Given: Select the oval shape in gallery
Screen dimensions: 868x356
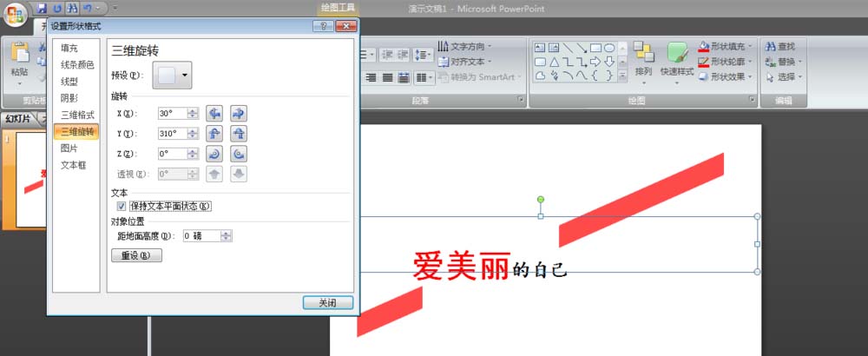Looking at the screenshot, I should coord(609,48).
